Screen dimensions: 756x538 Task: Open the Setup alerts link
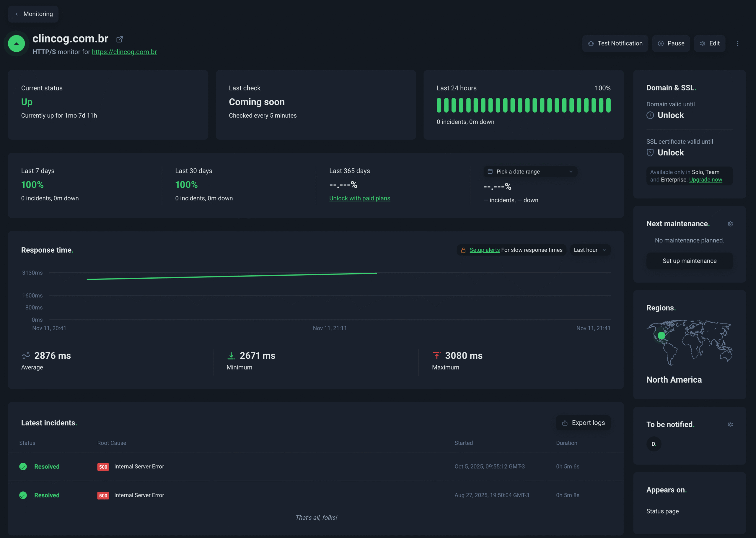click(485, 250)
